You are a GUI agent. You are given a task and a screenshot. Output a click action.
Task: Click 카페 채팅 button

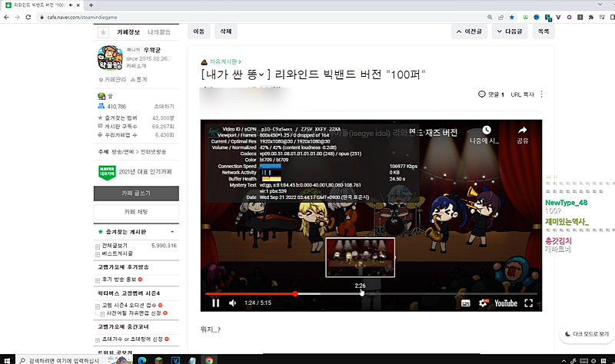(x=136, y=212)
